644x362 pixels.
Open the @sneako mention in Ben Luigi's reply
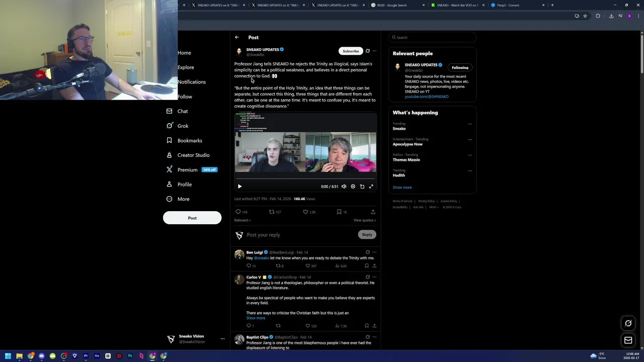(261, 258)
